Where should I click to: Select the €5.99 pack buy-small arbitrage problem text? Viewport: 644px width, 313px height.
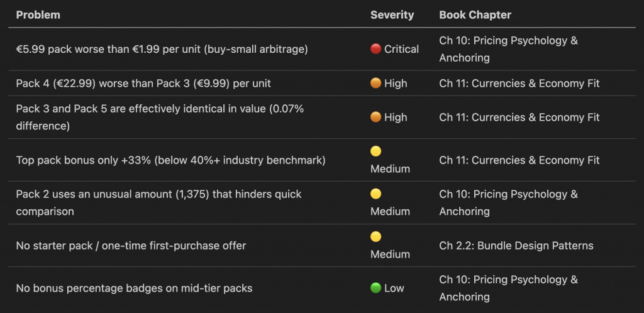coord(162,49)
